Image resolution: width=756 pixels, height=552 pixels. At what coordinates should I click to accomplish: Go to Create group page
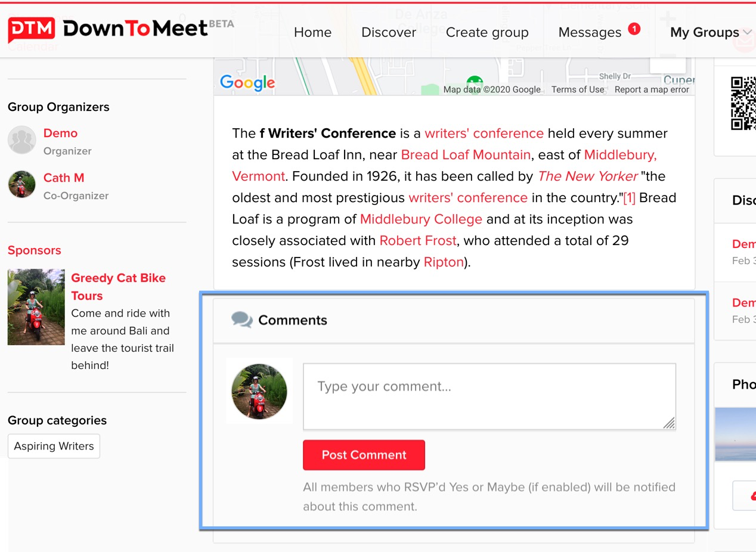coord(487,32)
